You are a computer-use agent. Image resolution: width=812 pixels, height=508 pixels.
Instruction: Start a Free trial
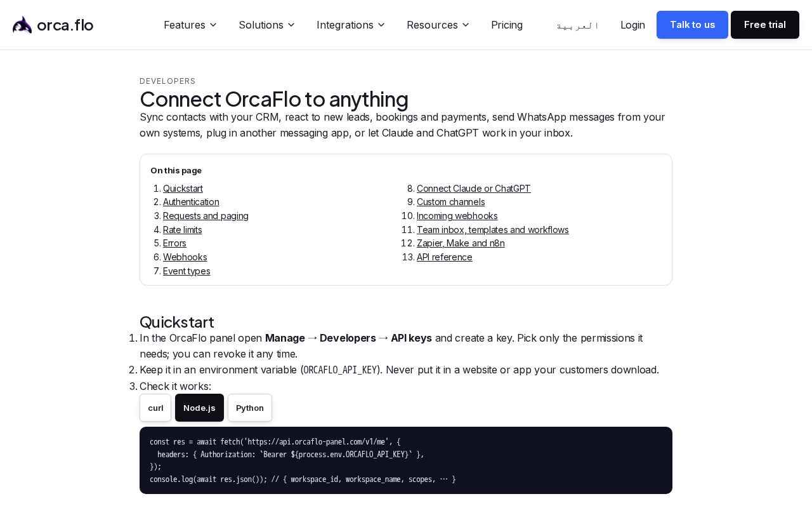click(765, 25)
